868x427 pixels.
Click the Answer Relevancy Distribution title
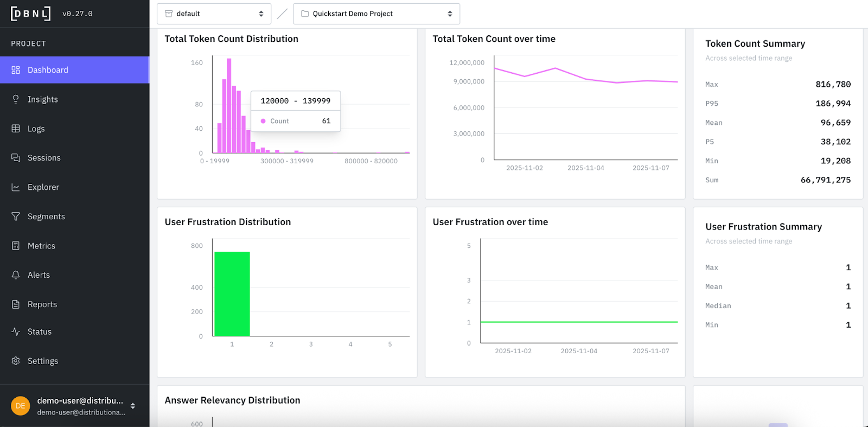232,400
